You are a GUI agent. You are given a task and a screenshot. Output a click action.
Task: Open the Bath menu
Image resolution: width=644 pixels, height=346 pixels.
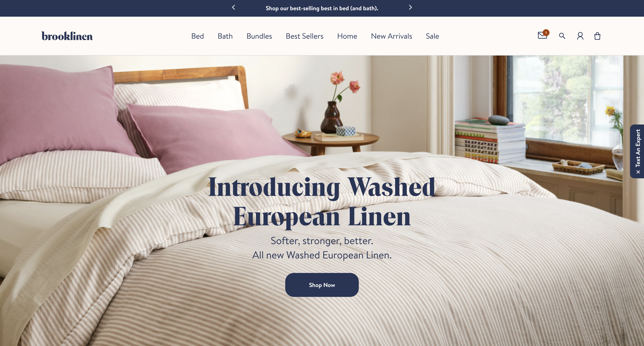point(225,36)
